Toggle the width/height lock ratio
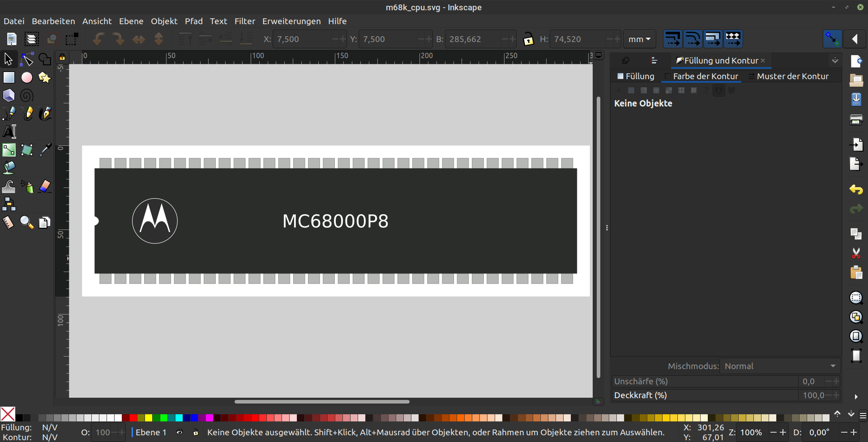868x442 pixels. pyautogui.click(x=528, y=39)
